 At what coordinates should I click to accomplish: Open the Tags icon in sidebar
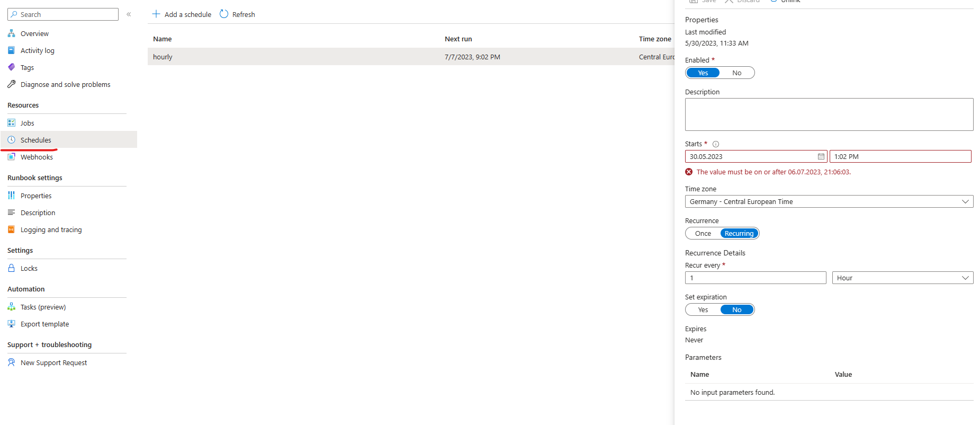click(x=11, y=67)
